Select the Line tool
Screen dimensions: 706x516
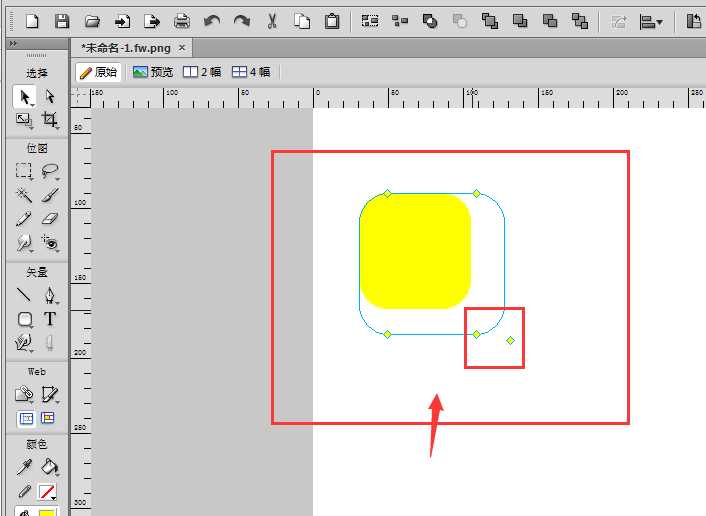(24, 295)
